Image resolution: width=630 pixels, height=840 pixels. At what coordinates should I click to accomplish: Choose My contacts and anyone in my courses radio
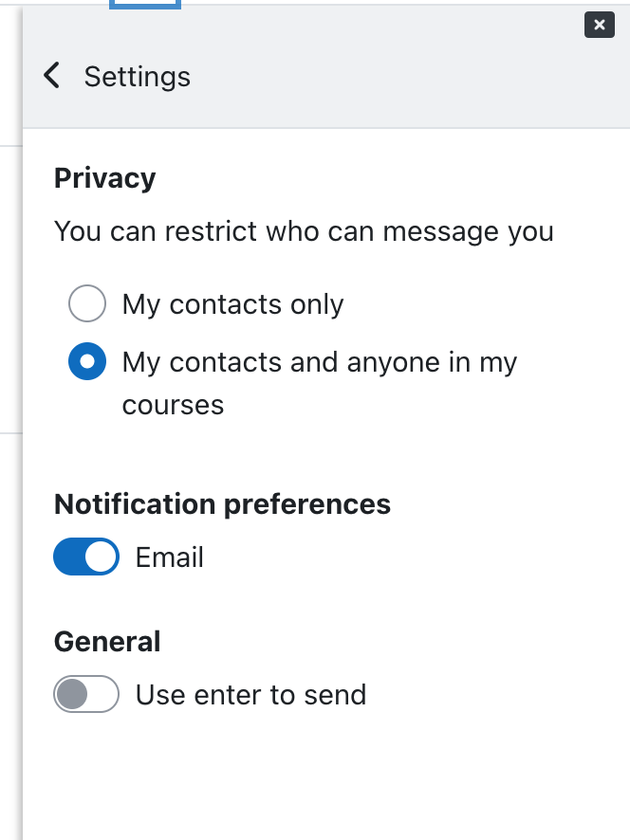coord(87,361)
